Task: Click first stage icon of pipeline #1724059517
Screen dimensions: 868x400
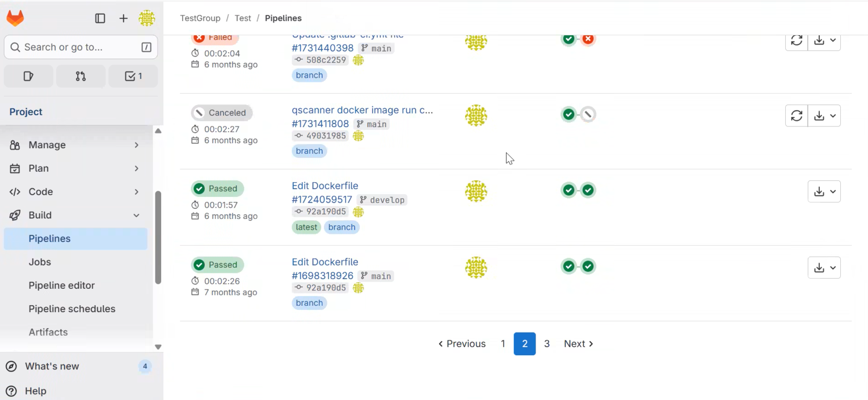Action: tap(568, 190)
